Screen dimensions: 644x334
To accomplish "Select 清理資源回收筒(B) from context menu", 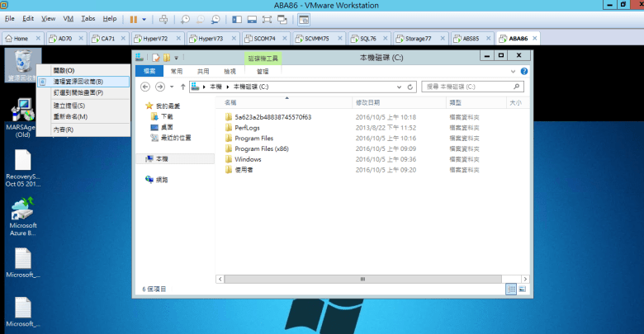I will (78, 82).
